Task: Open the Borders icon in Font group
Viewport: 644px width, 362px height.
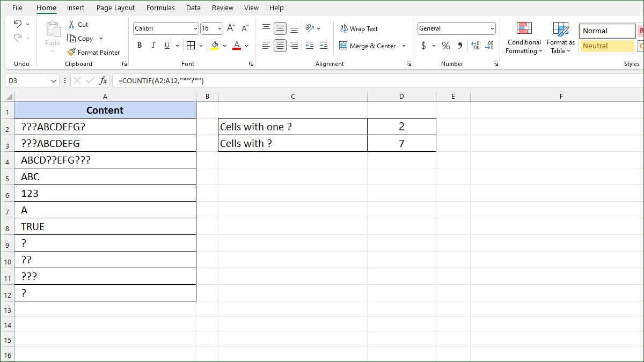Action: pos(191,46)
